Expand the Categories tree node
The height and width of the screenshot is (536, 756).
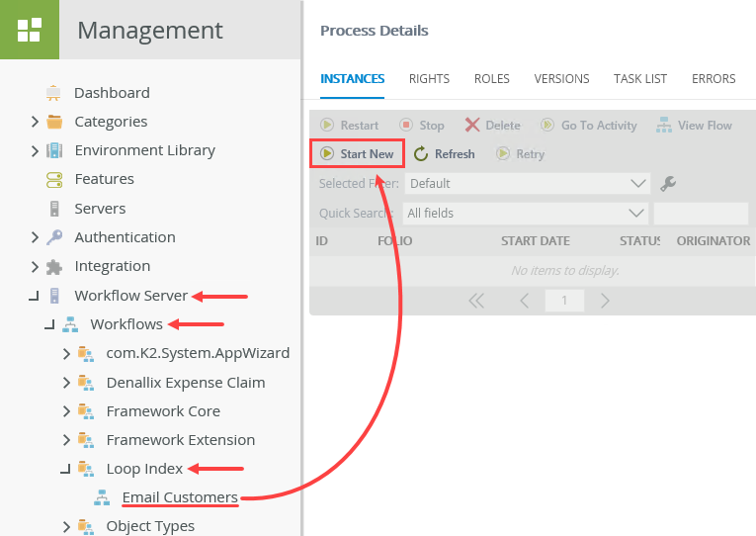35,122
